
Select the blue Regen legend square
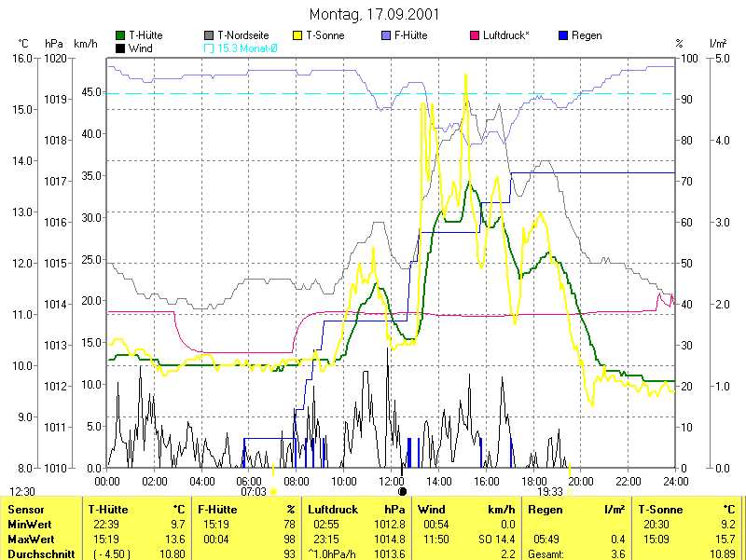click(562, 35)
